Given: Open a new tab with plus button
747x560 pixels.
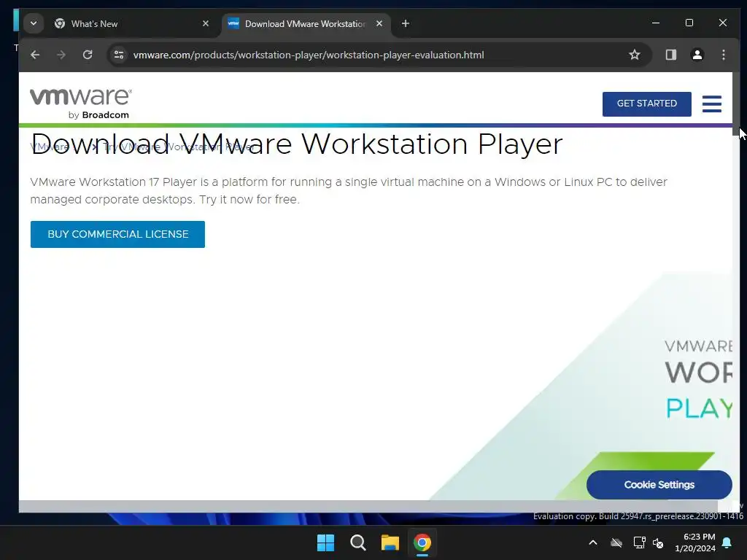Looking at the screenshot, I should coord(406,23).
